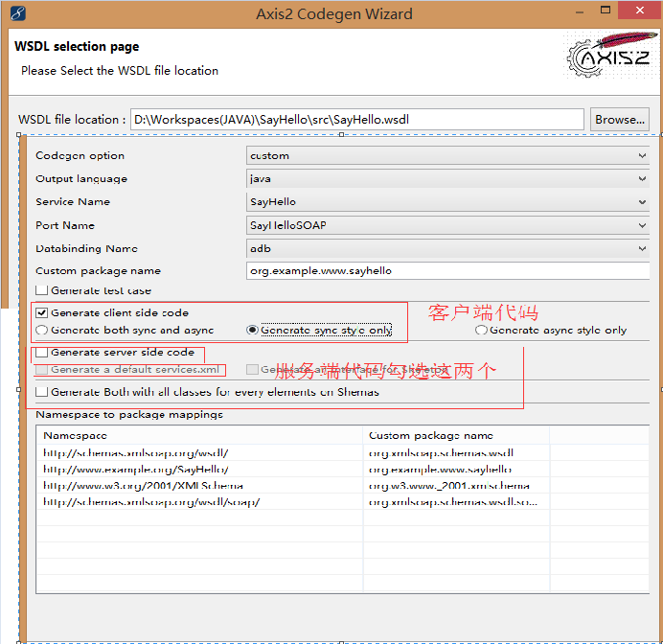Click the Axis2 wizard title bar icon
Viewport: 663px width, 644px height.
[18, 13]
